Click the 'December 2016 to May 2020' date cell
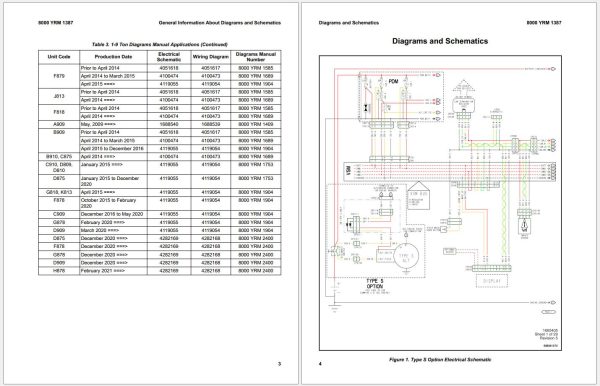 (x=112, y=214)
